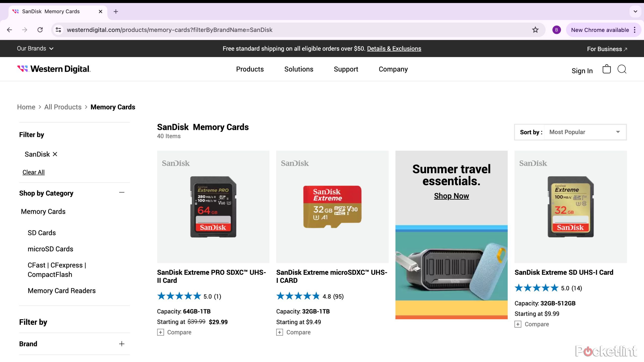Click Clear All filters button

tap(33, 172)
